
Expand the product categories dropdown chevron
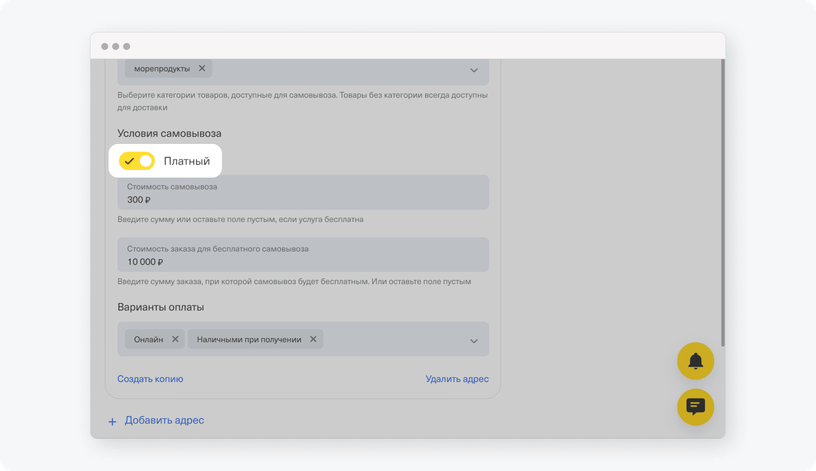tap(474, 70)
